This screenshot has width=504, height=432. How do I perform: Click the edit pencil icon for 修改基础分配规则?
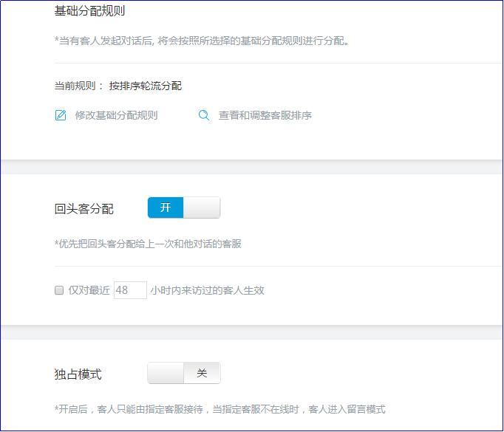[x=61, y=115]
